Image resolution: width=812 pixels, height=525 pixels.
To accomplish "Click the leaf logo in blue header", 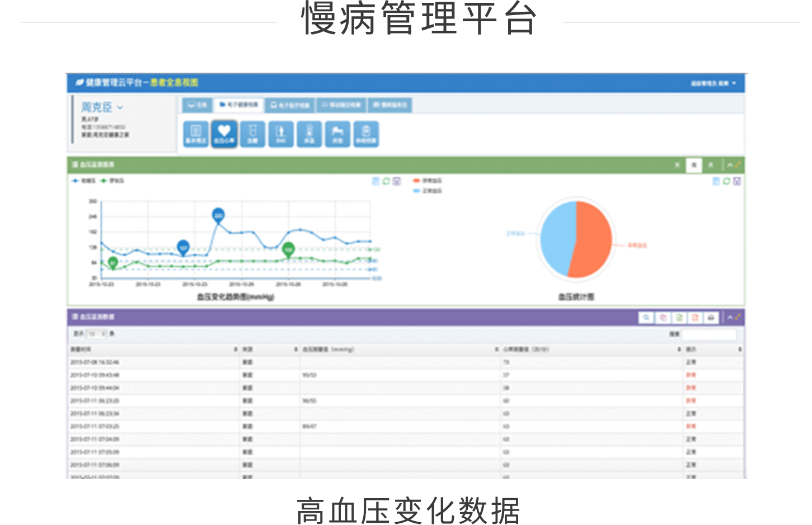I will pos(79,83).
